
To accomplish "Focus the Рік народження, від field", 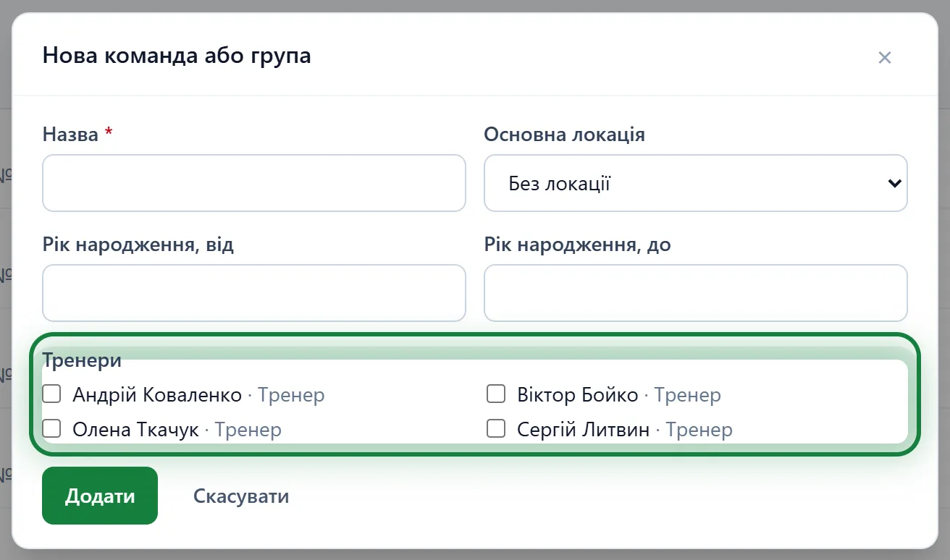I will click(254, 293).
